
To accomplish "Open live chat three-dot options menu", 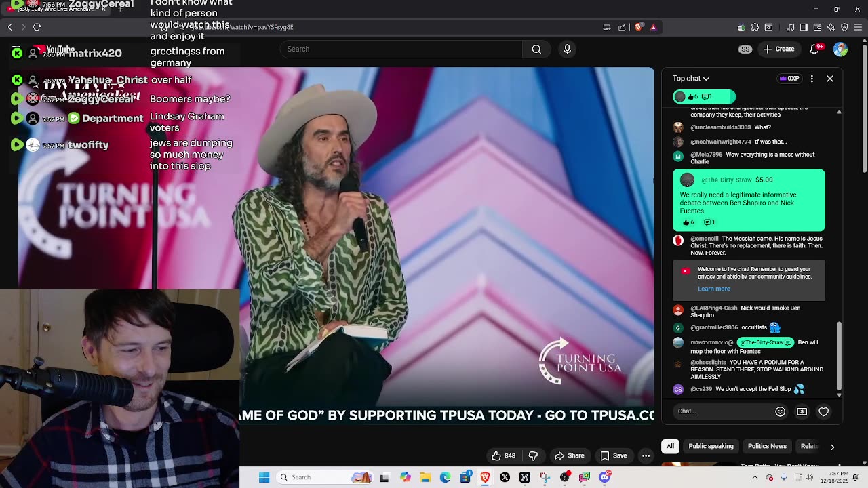I will click(812, 79).
